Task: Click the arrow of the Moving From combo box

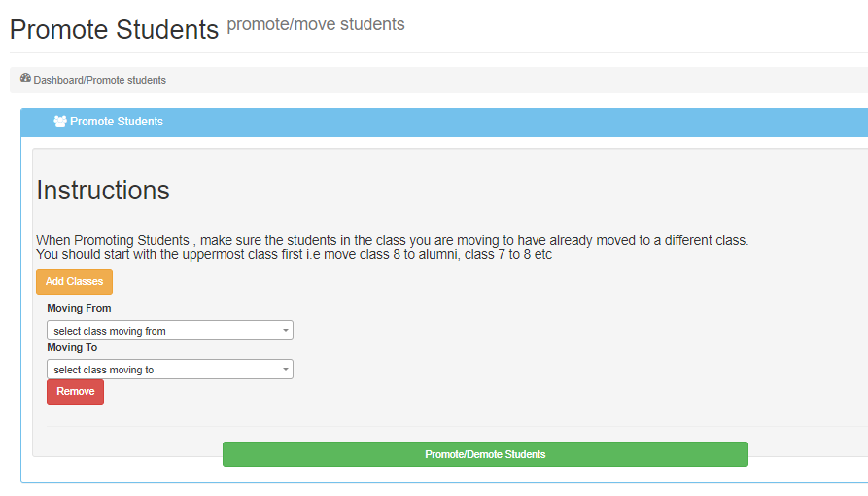Action: (x=286, y=331)
